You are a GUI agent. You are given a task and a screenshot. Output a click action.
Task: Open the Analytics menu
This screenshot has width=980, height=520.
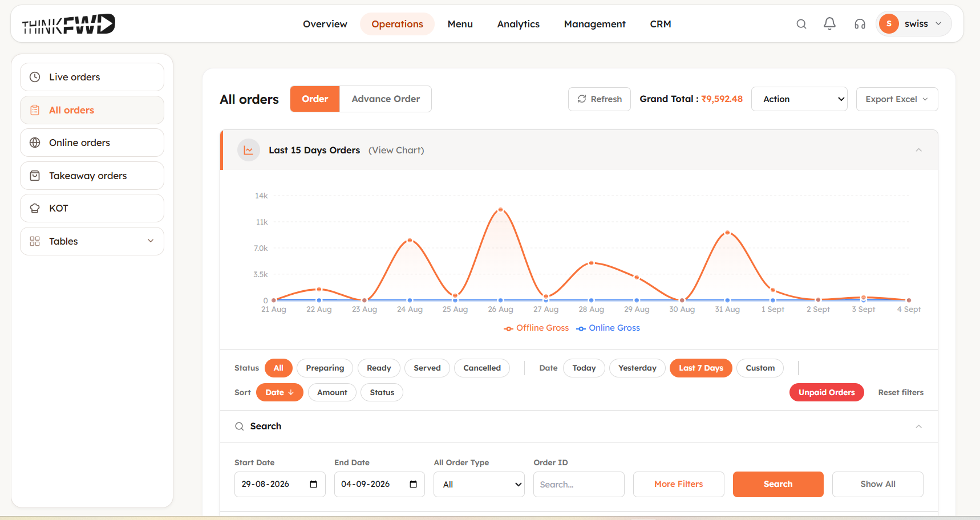(x=519, y=24)
